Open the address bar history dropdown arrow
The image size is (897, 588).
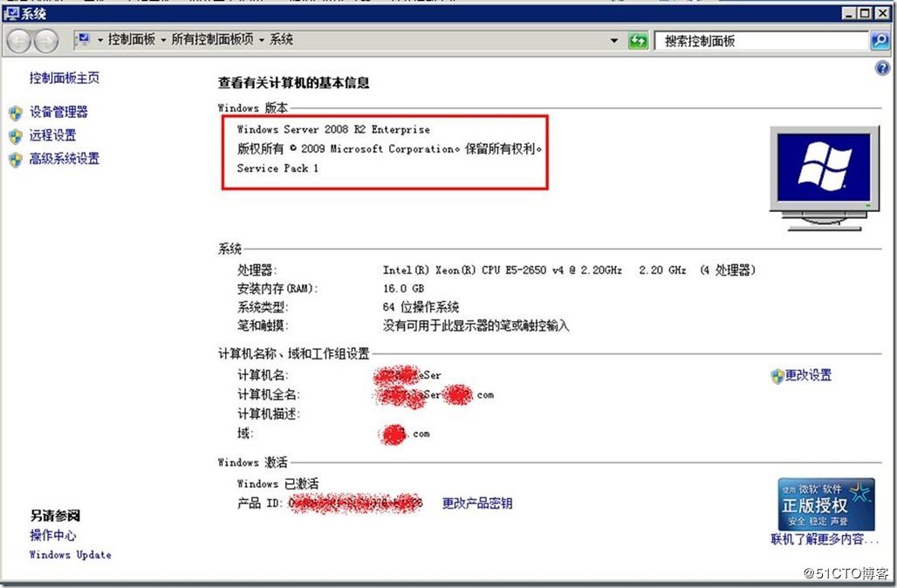[615, 40]
